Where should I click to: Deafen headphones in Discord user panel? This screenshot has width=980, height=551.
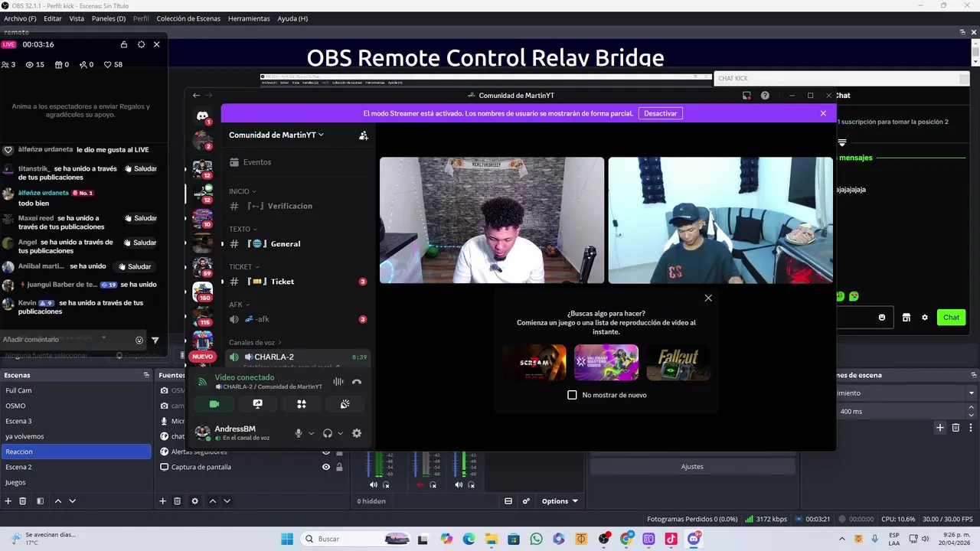(x=328, y=433)
